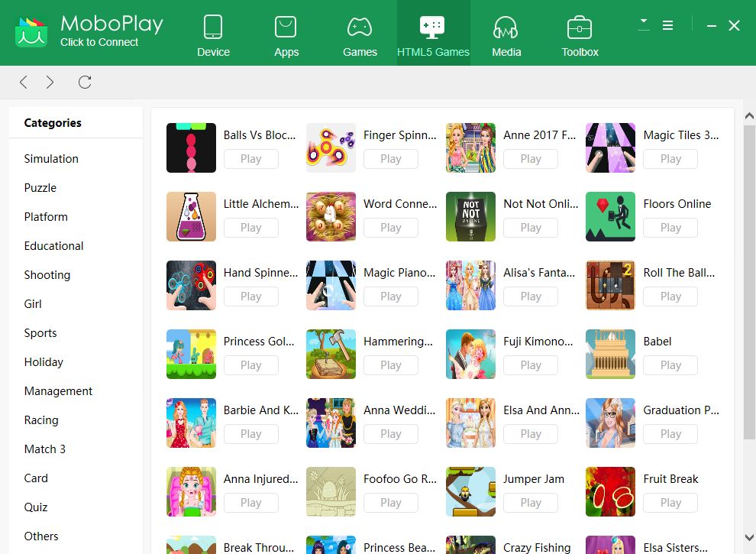Click the MoboPlay logo
Image resolution: width=756 pixels, height=554 pixels.
pos(31,31)
